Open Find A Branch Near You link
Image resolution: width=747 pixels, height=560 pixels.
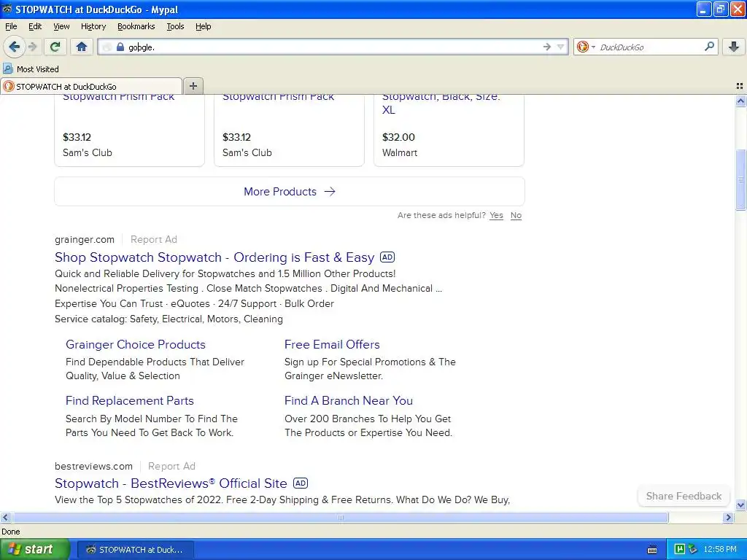click(348, 400)
